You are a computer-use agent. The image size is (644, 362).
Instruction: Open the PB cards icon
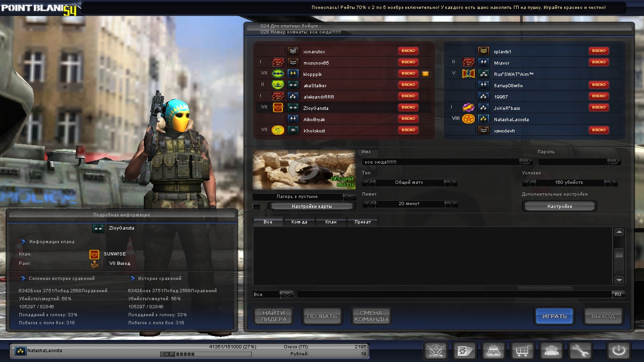coord(464,351)
